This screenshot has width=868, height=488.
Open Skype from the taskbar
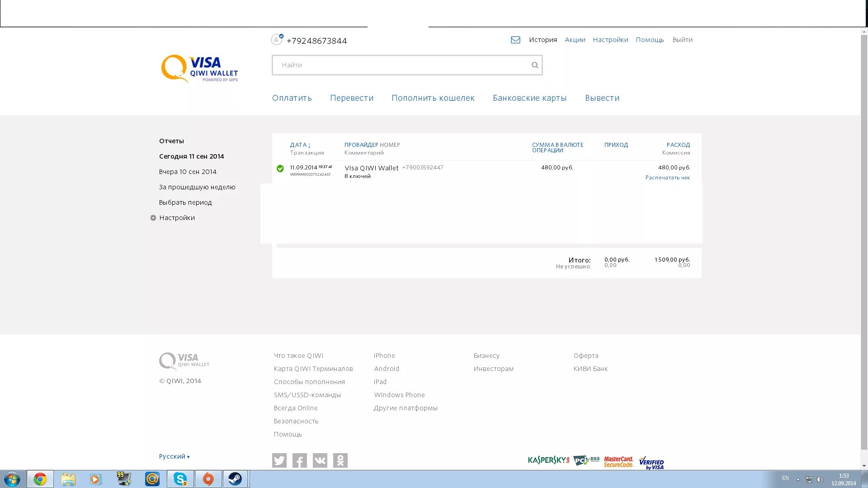(180, 479)
